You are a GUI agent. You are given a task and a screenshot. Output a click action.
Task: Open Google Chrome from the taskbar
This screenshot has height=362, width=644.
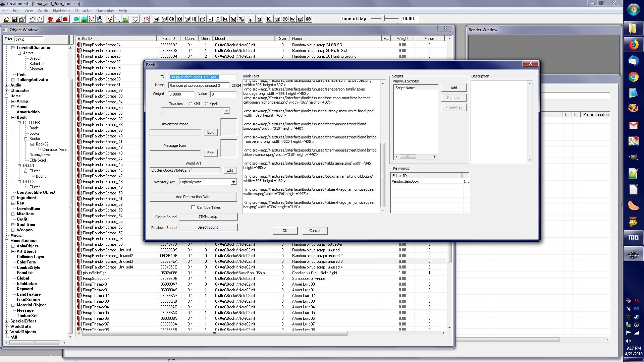point(633,77)
